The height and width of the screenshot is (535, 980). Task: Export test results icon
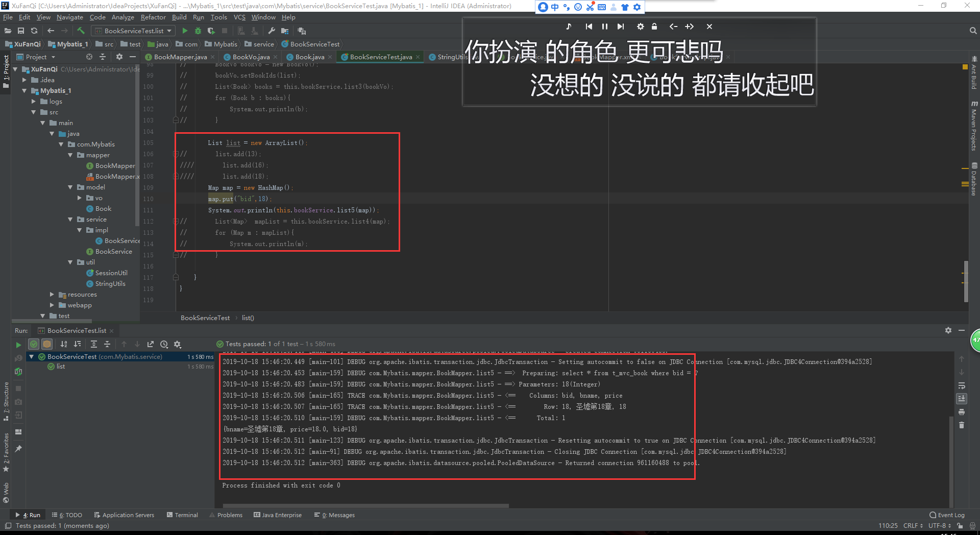tap(151, 345)
